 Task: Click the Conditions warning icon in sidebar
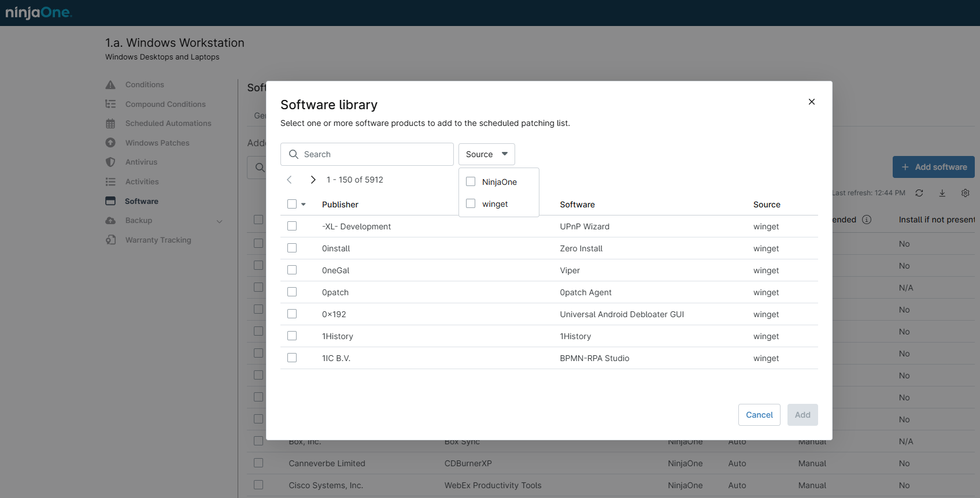(110, 85)
